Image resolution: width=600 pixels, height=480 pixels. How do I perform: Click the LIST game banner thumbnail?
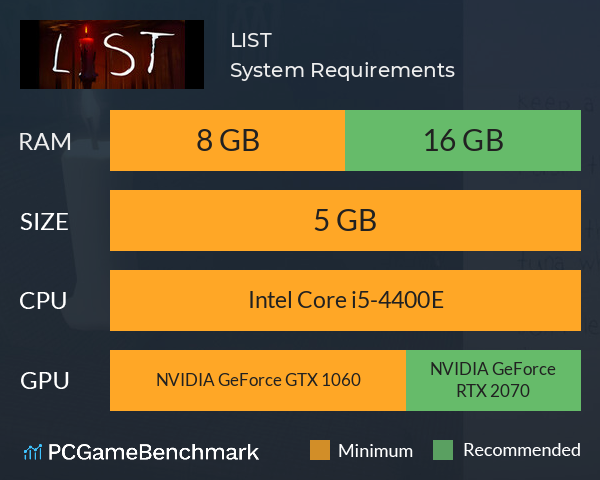[112, 54]
